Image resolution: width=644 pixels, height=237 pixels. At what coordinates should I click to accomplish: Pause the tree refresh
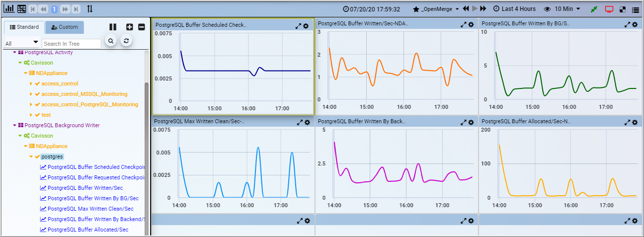(113, 27)
